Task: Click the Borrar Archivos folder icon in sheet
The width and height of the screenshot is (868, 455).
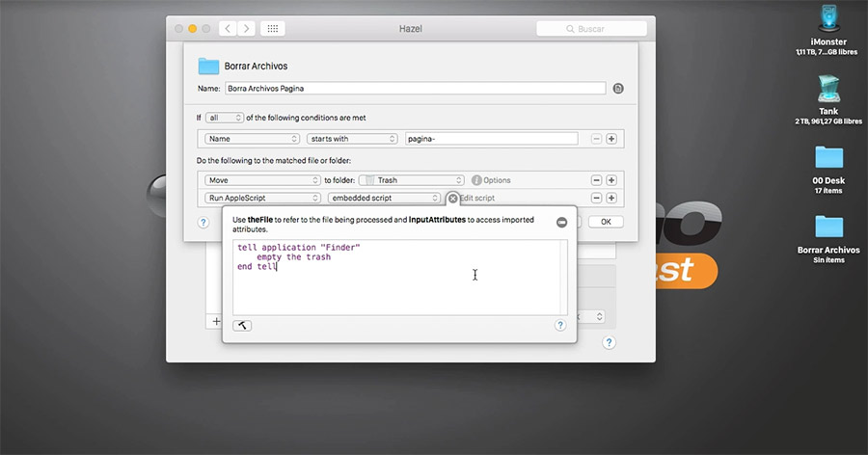Action: 208,66
